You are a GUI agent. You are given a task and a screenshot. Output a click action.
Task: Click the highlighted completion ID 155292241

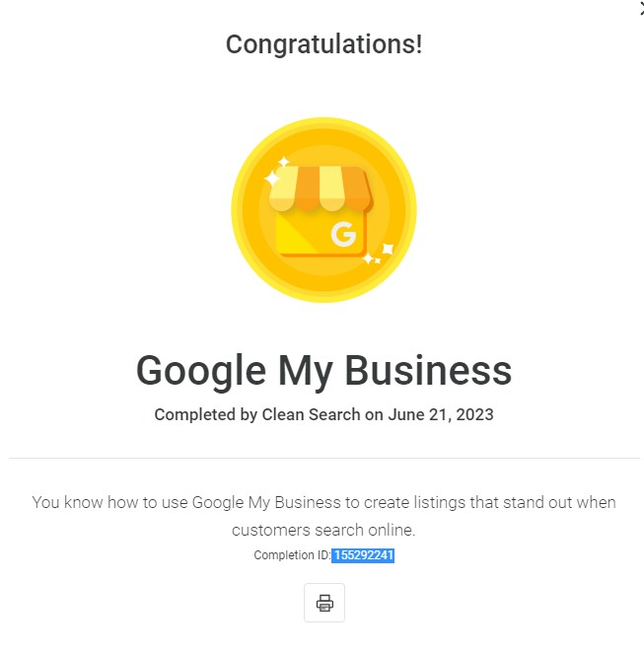point(363,555)
